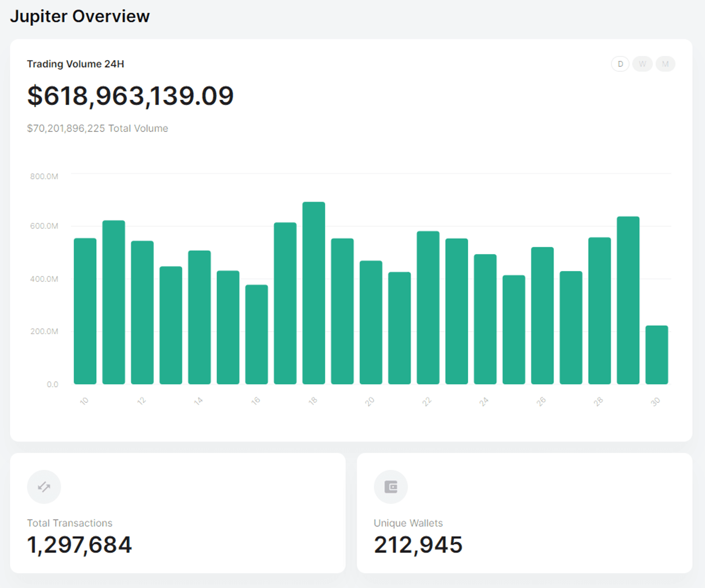
Task: Switch chart to weekly view with W
Action: point(643,64)
